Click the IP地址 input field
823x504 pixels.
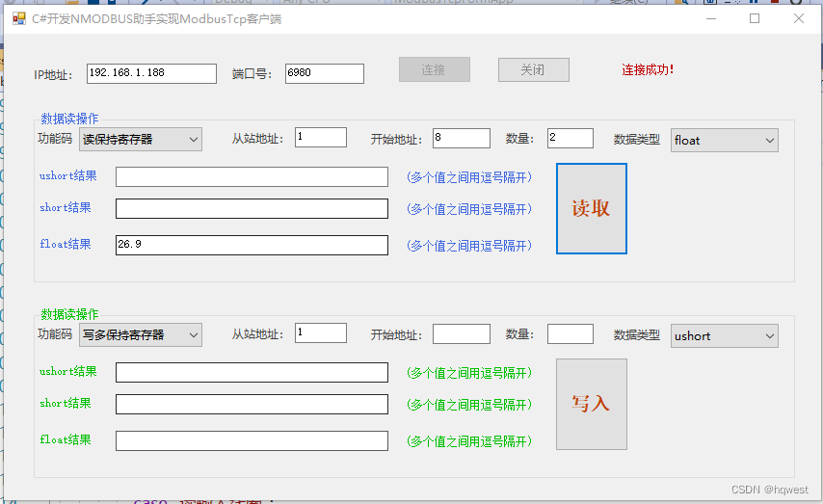pyautogui.click(x=151, y=73)
